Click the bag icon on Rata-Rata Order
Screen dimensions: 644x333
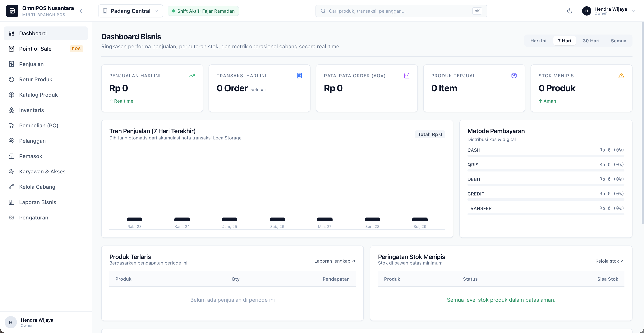pyautogui.click(x=407, y=76)
